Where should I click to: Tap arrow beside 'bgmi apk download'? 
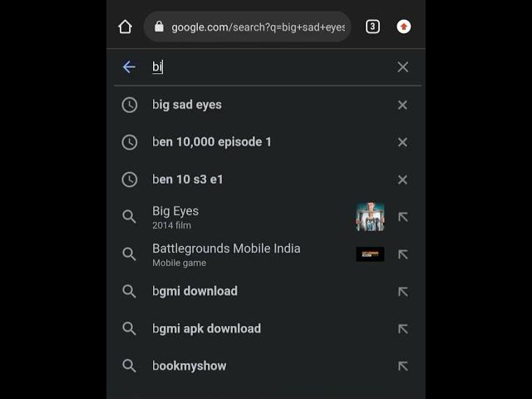point(402,329)
